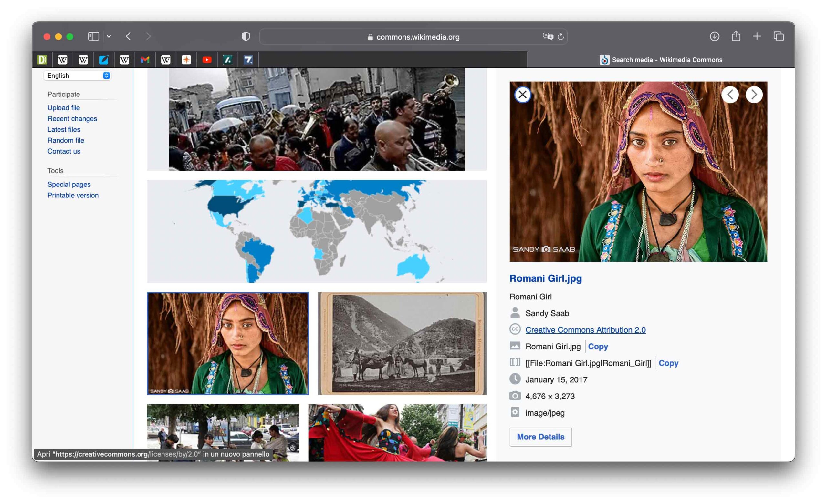827x504 pixels.
Task: Click the privacy shield icon
Action: [246, 36]
